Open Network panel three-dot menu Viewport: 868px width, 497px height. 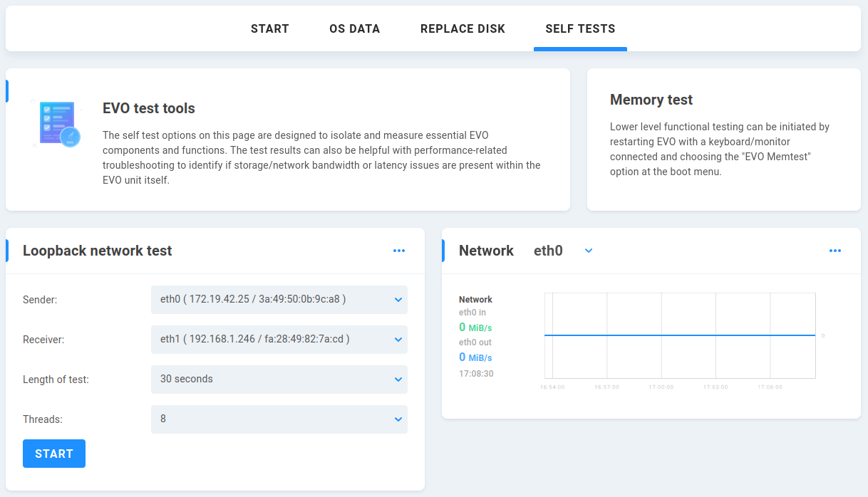click(835, 251)
